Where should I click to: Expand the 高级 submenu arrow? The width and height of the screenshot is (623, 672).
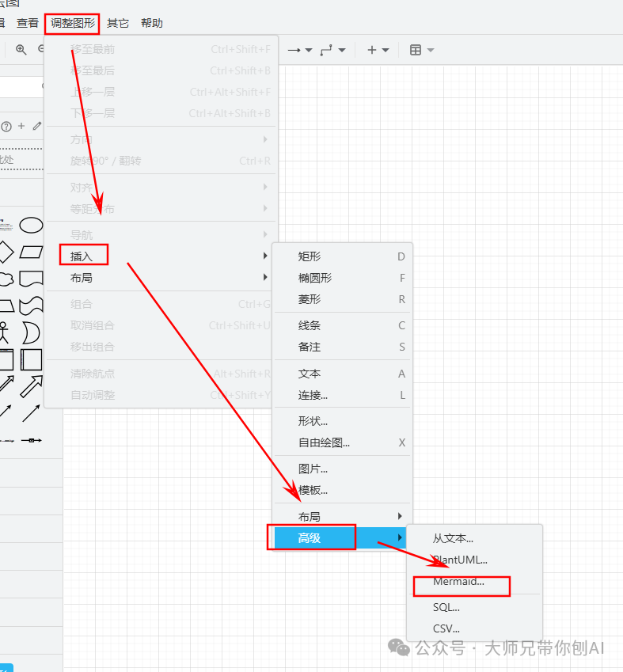pyautogui.click(x=400, y=537)
